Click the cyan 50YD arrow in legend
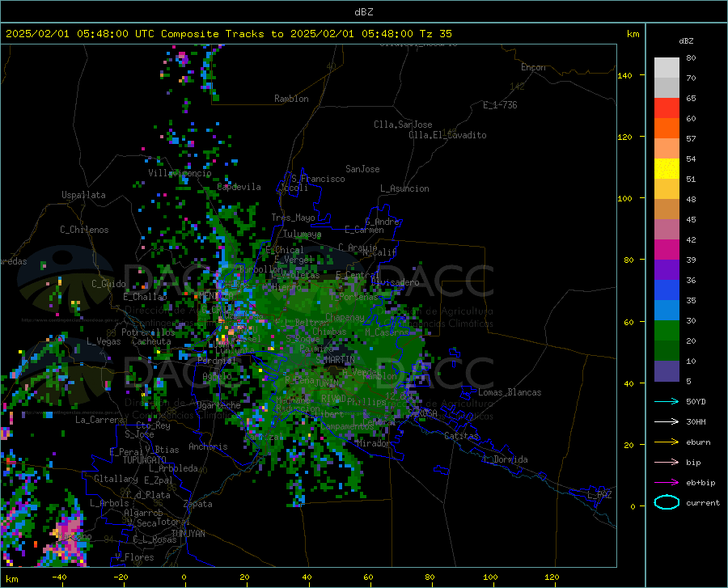 [x=667, y=401]
